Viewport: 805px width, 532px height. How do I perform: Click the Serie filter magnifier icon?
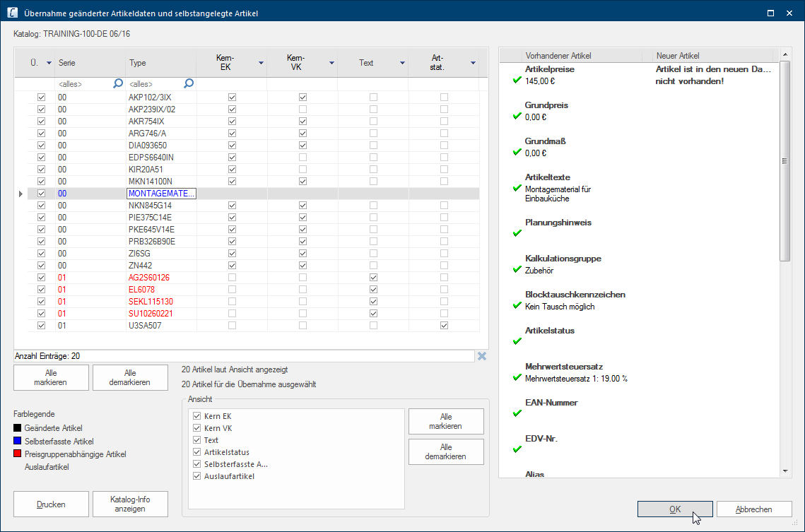click(118, 84)
